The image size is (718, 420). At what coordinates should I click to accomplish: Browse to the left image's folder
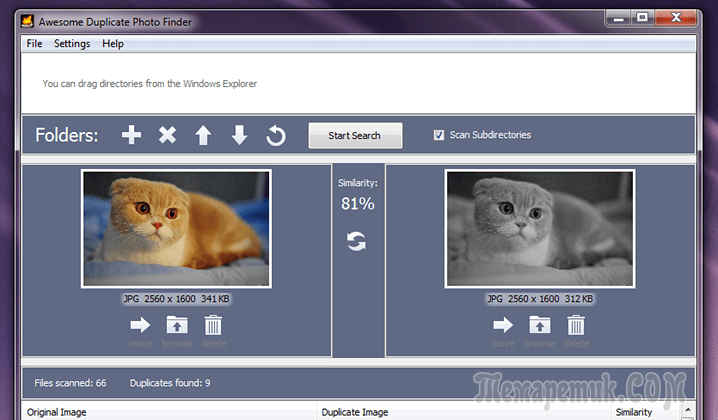176,325
